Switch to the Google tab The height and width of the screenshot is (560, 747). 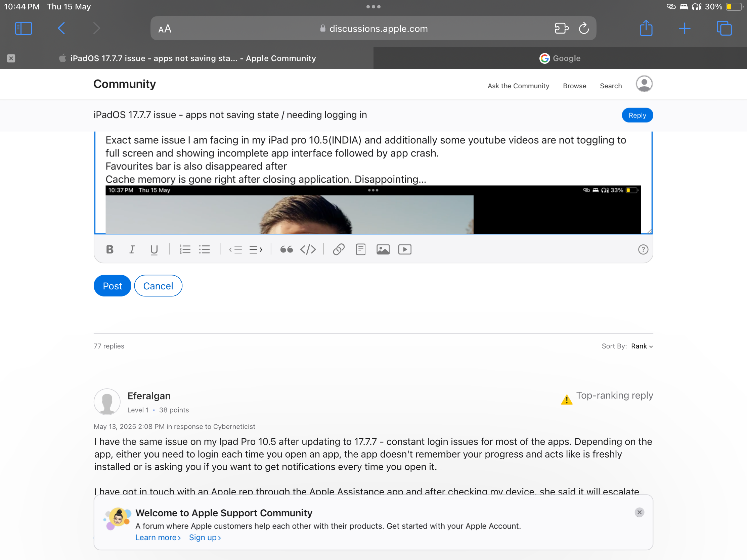[560, 58]
